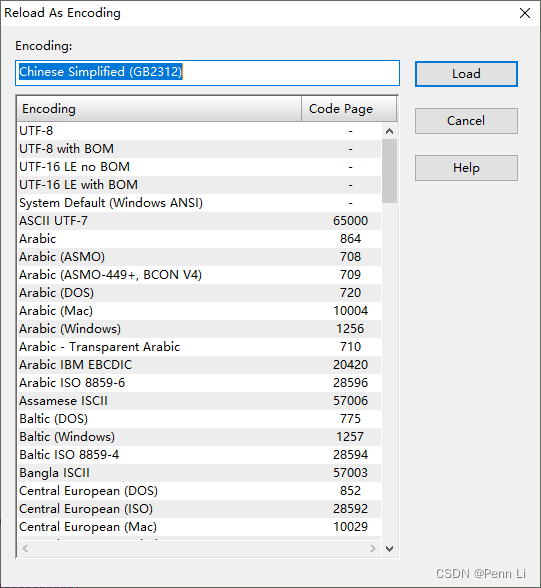Click the horizontal scrollbar right arrow
Viewport: 541px width, 588px height.
click(373, 549)
